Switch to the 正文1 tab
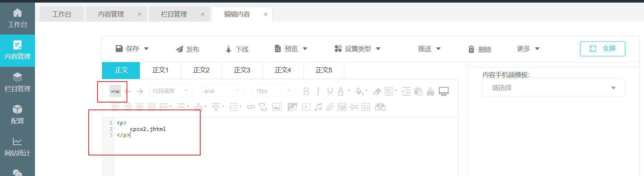Viewport: 644px width, 176px height. [x=160, y=70]
